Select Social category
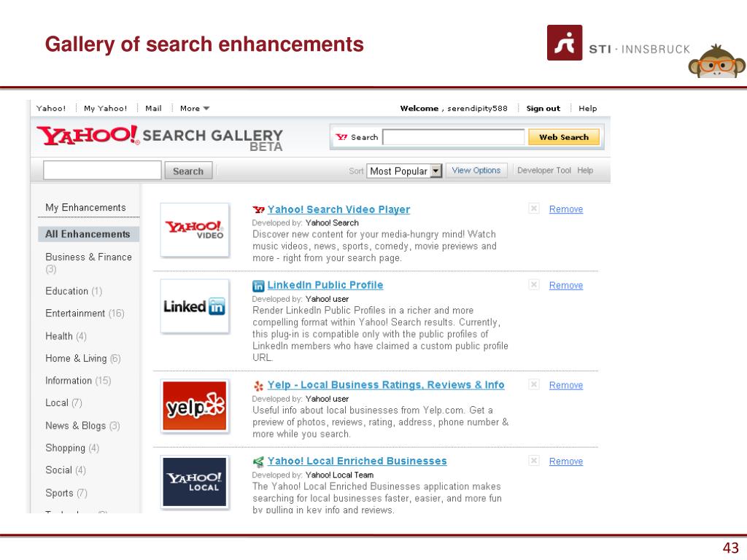This screenshot has height=560, width=747. (x=65, y=470)
